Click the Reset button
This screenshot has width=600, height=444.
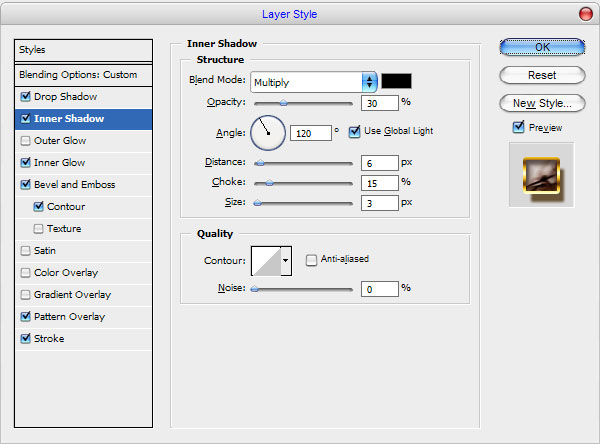coord(542,75)
